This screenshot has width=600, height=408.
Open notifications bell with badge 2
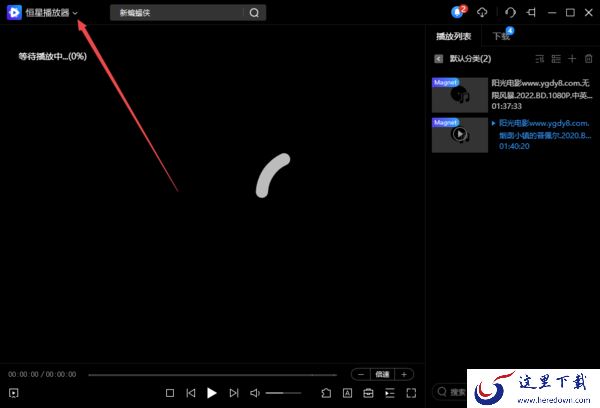458,12
